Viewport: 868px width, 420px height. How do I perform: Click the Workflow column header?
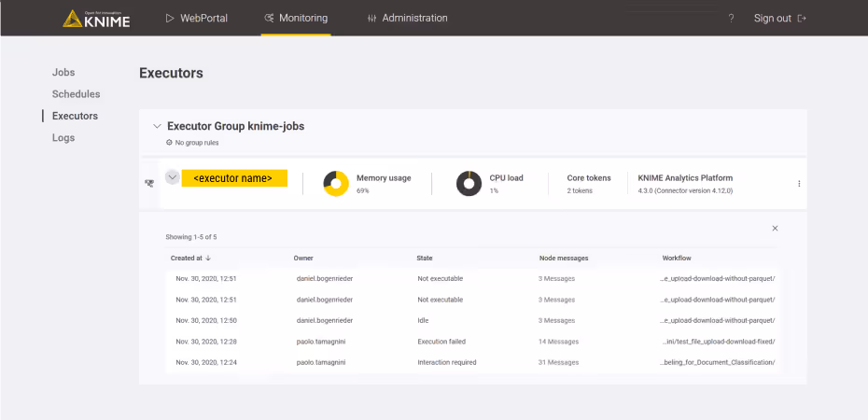(x=677, y=258)
